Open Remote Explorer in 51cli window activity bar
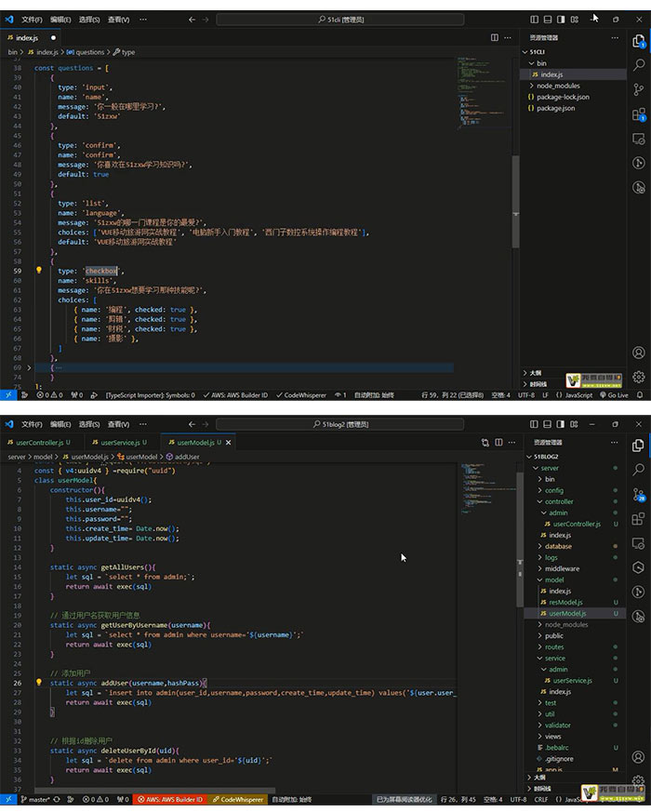 [x=639, y=139]
